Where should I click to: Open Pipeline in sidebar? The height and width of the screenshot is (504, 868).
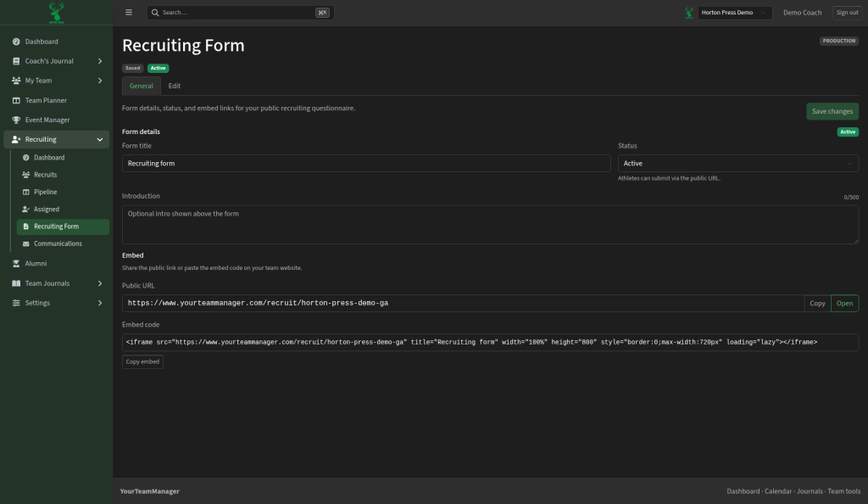click(x=63, y=193)
